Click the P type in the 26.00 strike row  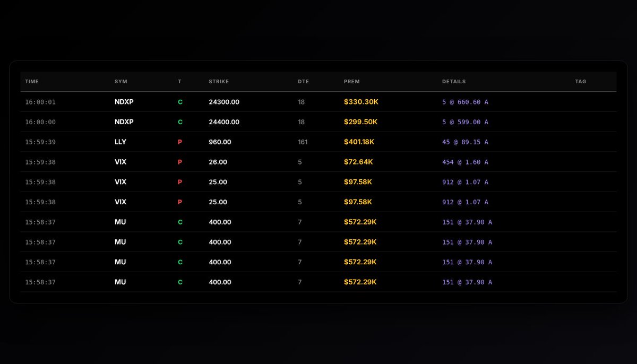[x=180, y=162]
